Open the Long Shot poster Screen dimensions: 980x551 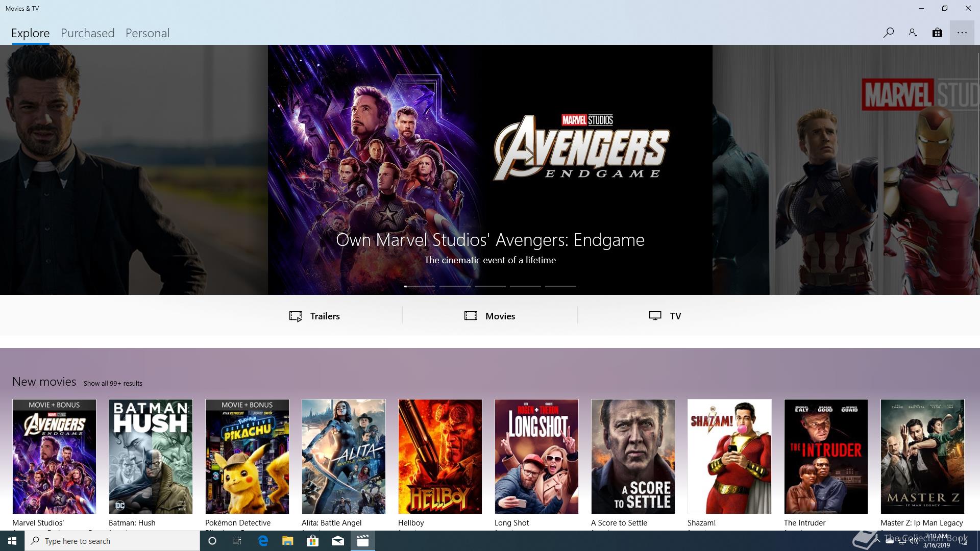[536, 457]
